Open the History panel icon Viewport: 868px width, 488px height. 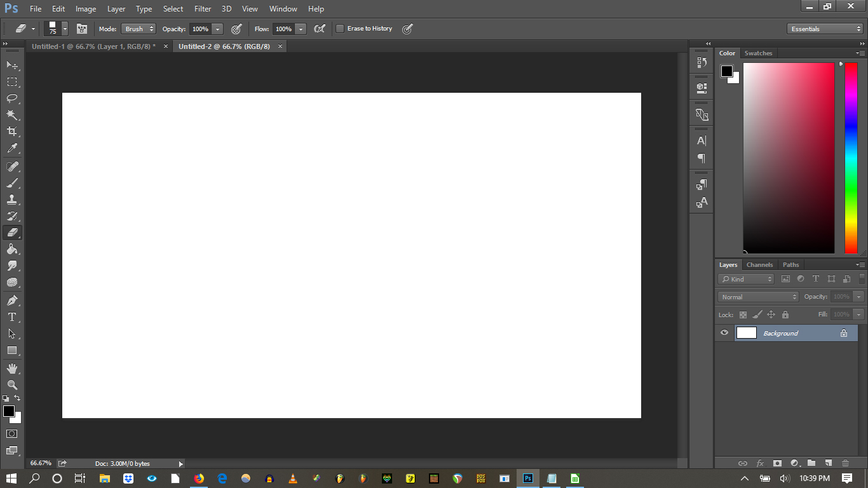(x=702, y=62)
